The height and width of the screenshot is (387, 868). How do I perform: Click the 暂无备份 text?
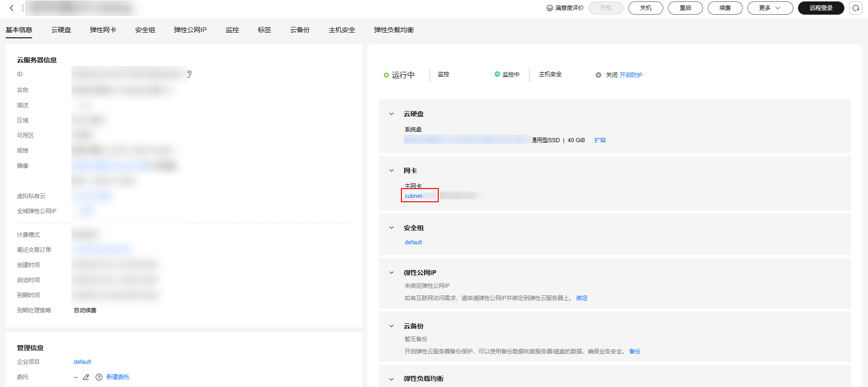pos(416,339)
